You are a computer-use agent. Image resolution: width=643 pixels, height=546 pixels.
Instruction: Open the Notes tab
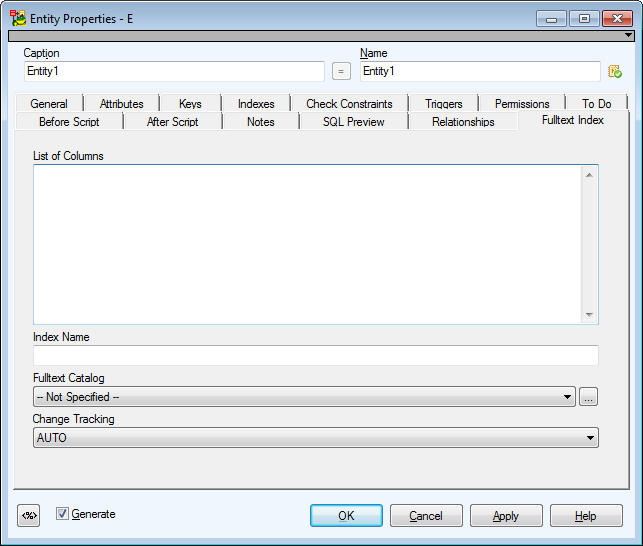point(261,122)
